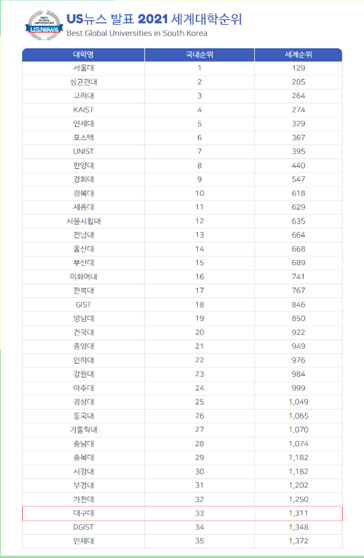Select the 이화여대 entry
This screenshot has height=558, width=364.
point(83,277)
